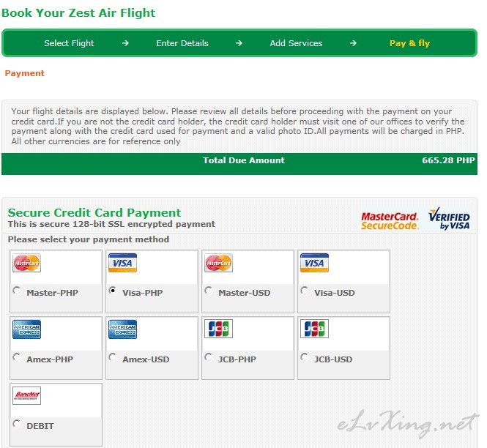Click the BancNet logo above DEBIT
The width and height of the screenshot is (487, 448).
(x=26, y=395)
